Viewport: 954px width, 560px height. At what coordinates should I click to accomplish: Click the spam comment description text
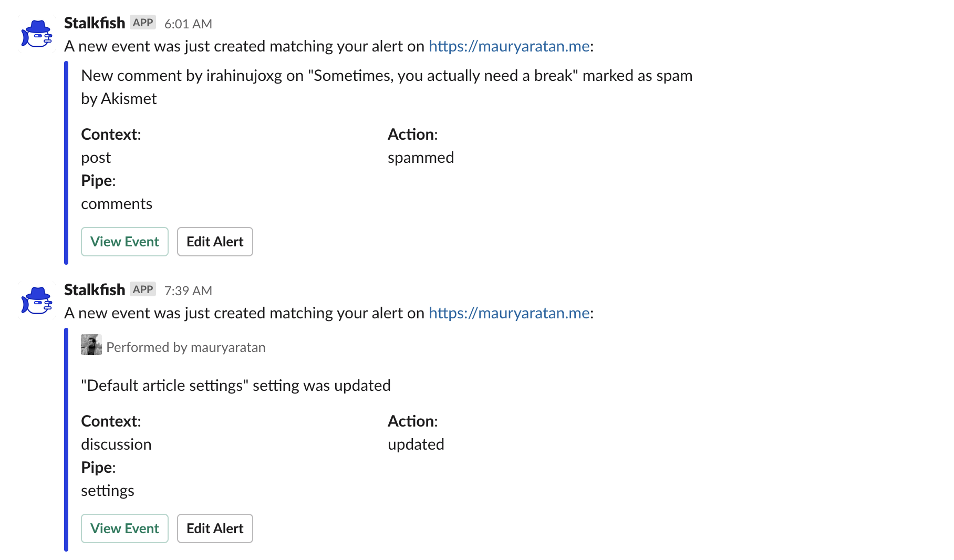(x=387, y=87)
